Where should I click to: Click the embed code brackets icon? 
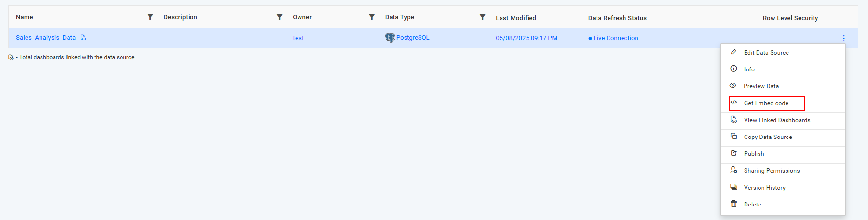pos(733,102)
